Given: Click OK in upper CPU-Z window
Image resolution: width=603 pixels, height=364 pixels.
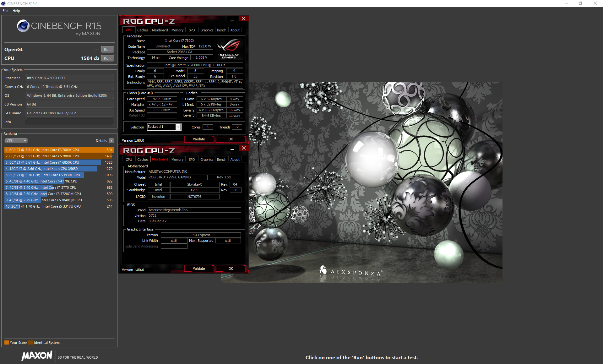Looking at the screenshot, I should pyautogui.click(x=231, y=139).
